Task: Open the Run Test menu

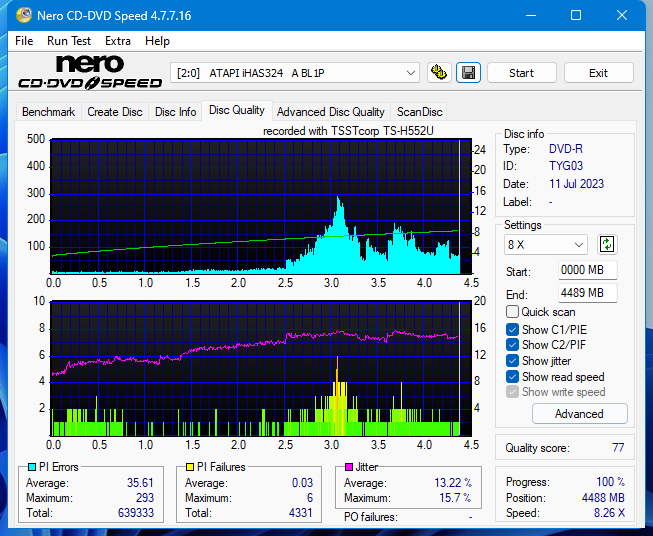Action: [x=69, y=41]
